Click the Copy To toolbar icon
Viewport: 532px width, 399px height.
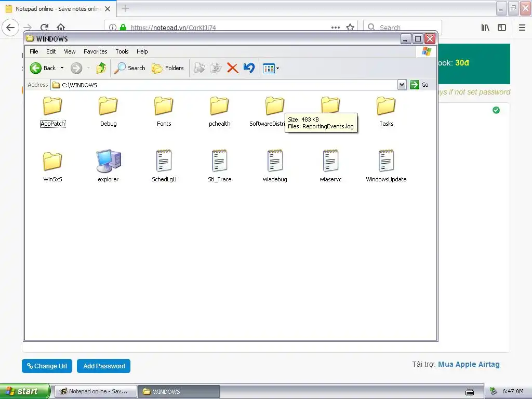[x=216, y=68]
